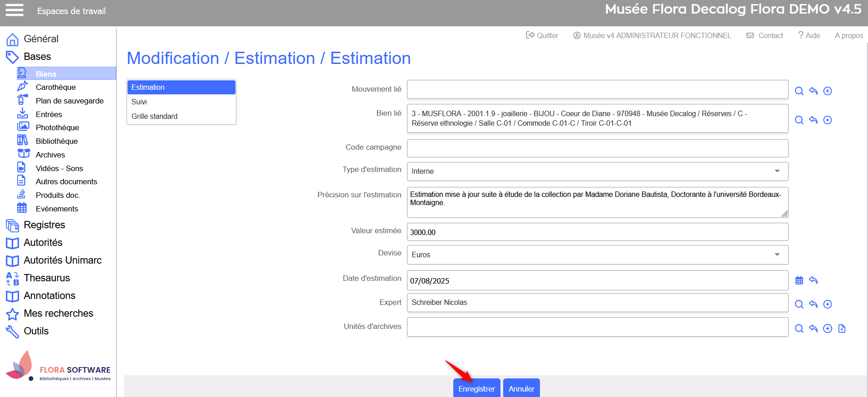Expand the Registres section in sidebar
Viewport: 868px width, 397px height.
[x=44, y=225]
